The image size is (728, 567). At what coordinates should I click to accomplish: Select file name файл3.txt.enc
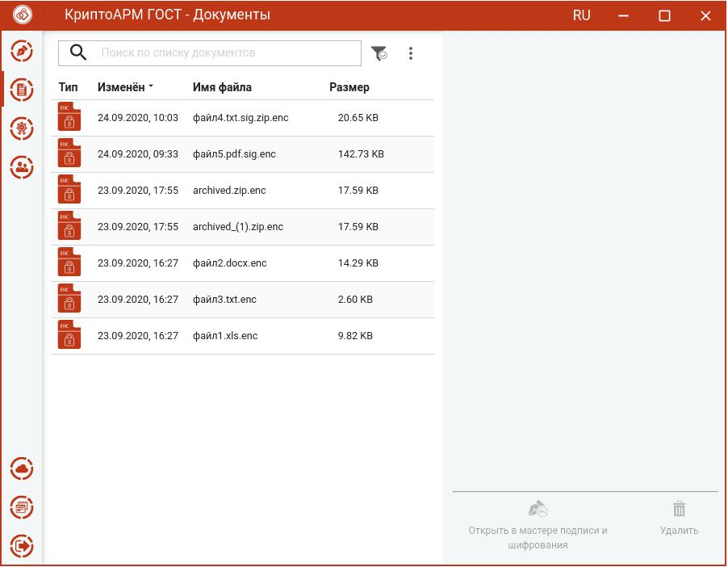coord(224,300)
